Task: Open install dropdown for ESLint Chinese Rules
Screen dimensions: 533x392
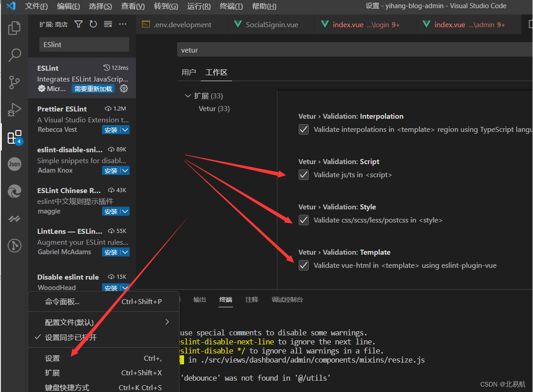Action: click(125, 212)
